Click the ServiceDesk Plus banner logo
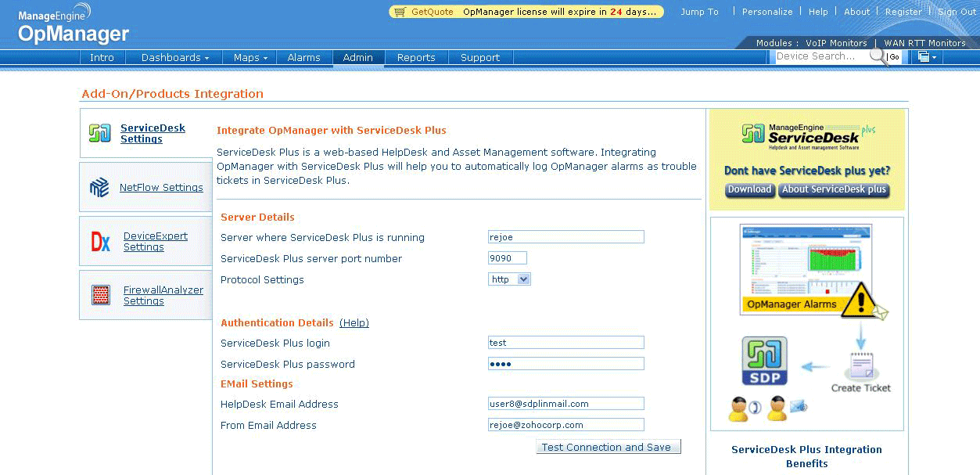The width and height of the screenshot is (980, 475). [809, 137]
